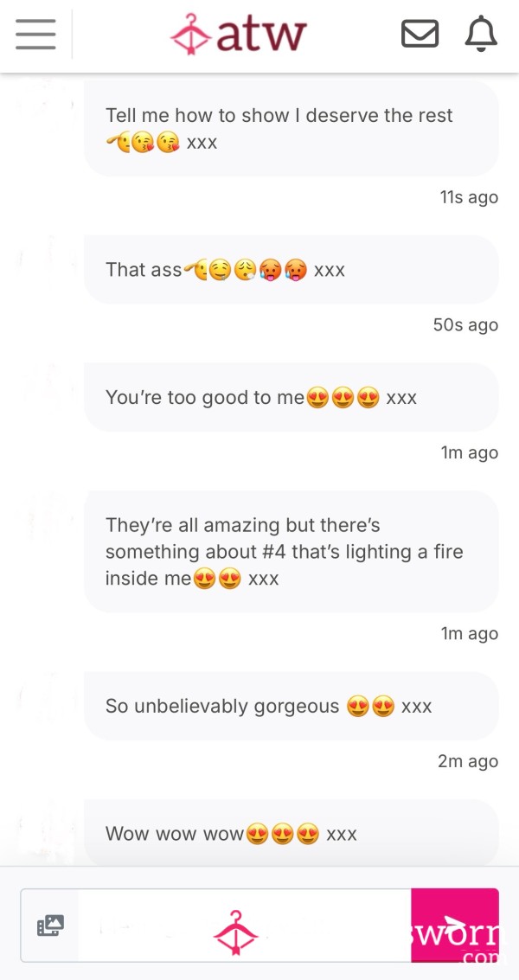Viewport: 519px width, 980px height.
Task: Click the "atw" wordmark text
Action: click(x=261, y=35)
